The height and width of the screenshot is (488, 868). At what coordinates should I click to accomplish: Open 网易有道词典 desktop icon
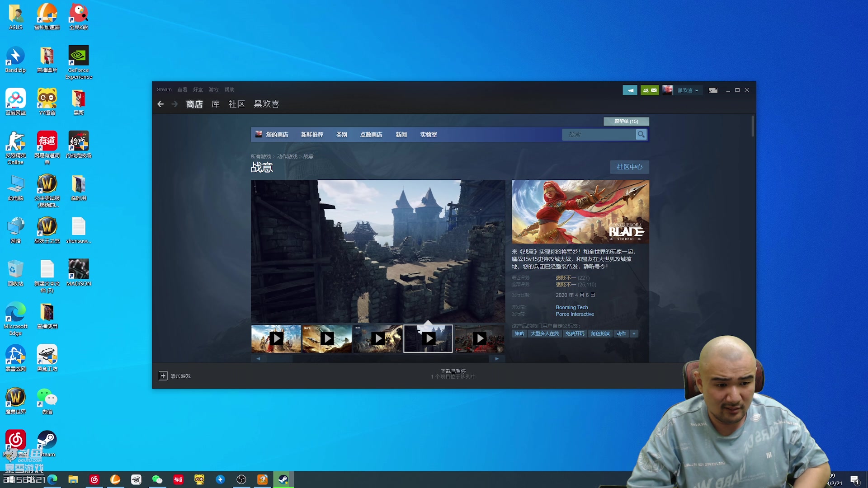tap(47, 148)
